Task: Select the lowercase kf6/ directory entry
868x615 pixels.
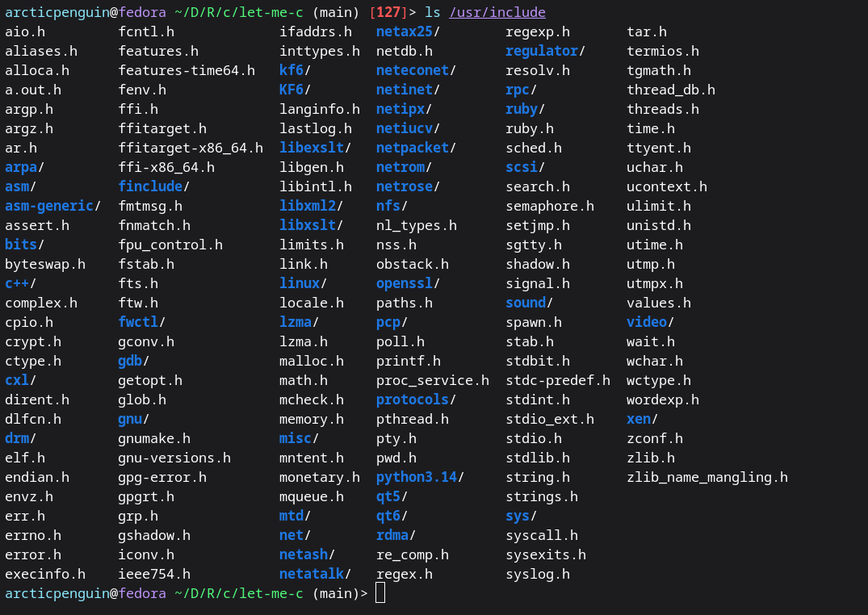Action: click(295, 70)
